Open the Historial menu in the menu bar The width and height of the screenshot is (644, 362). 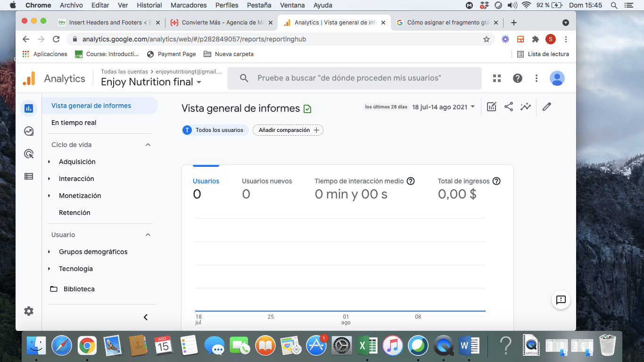tap(149, 5)
